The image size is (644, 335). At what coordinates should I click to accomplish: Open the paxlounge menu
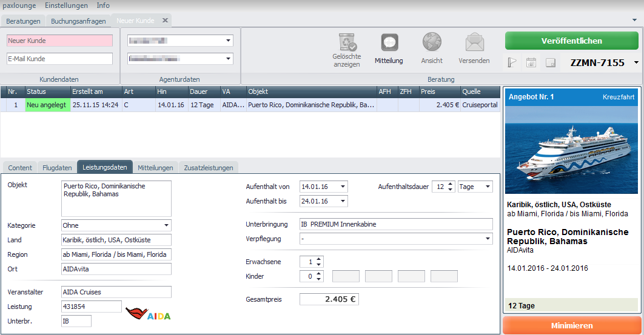pyautogui.click(x=19, y=5)
